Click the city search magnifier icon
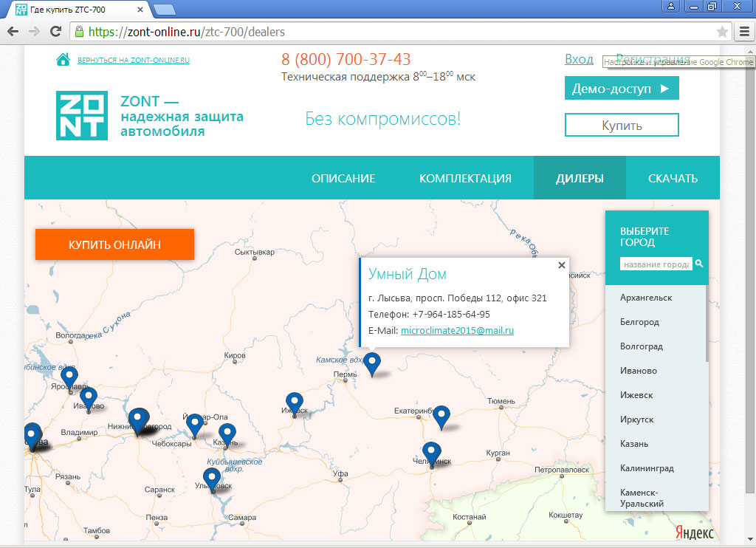This screenshot has width=756, height=548. (699, 264)
